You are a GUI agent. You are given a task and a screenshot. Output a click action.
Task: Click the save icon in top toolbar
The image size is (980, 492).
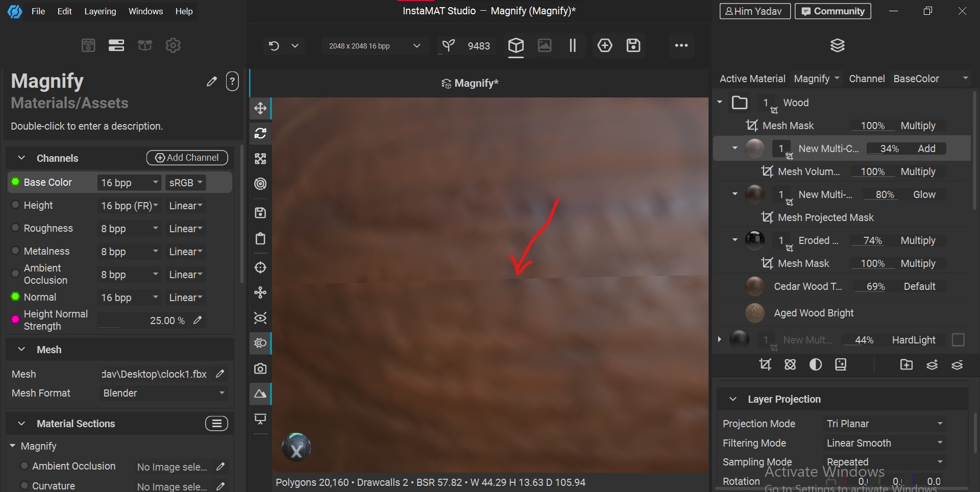[633, 45]
